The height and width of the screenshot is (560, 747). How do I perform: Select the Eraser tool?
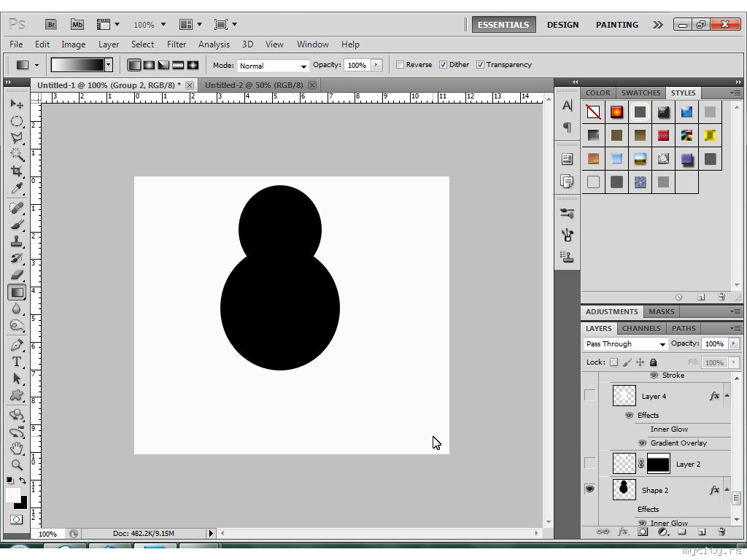pos(16,275)
